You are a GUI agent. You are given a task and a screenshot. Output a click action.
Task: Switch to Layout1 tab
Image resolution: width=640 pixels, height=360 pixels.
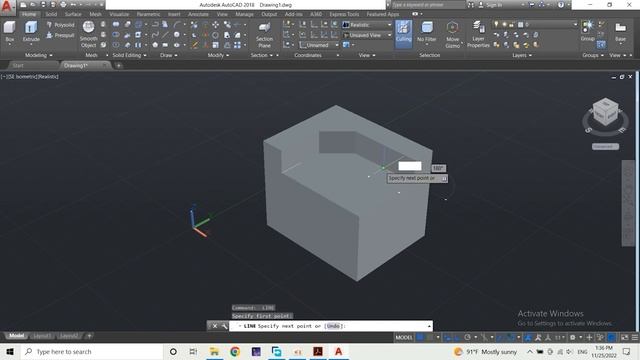coord(42,336)
